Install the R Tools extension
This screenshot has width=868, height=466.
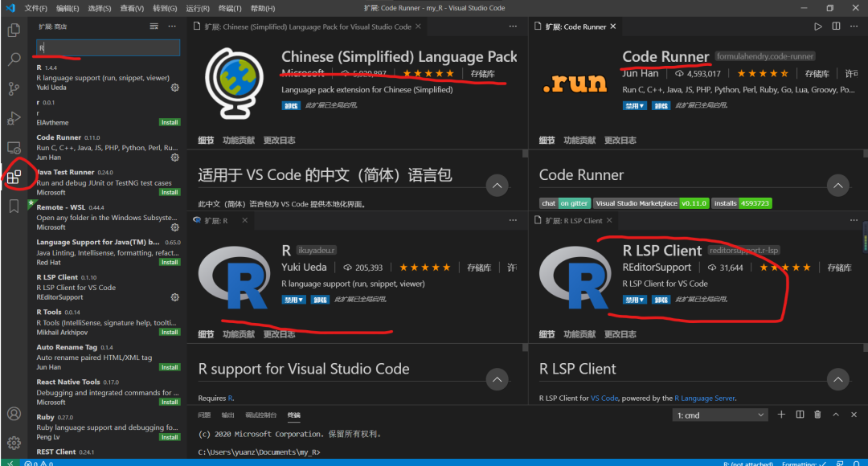point(170,332)
